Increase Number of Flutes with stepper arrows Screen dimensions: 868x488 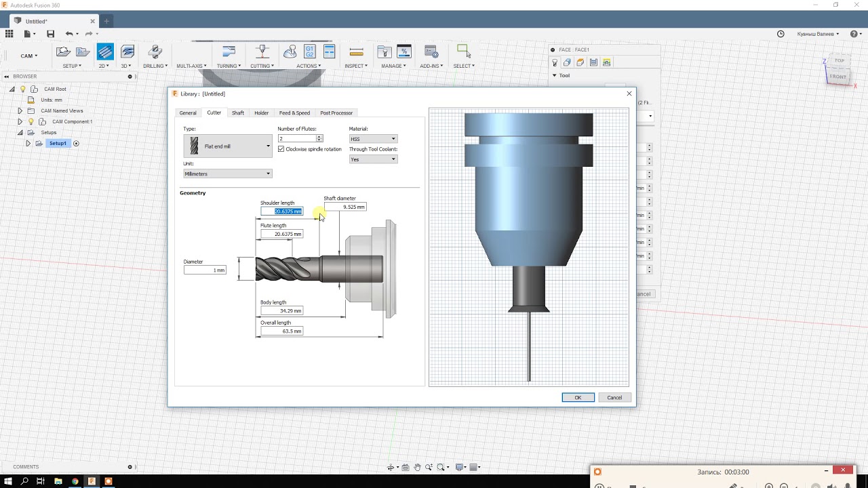coord(319,137)
